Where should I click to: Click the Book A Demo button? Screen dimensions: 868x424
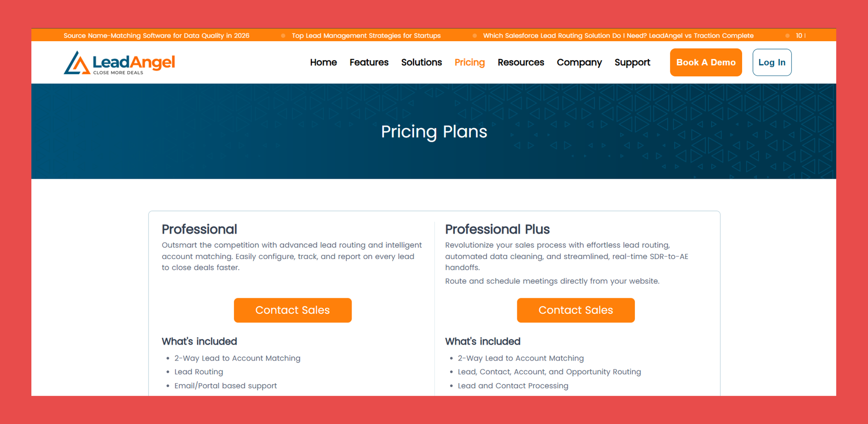706,62
